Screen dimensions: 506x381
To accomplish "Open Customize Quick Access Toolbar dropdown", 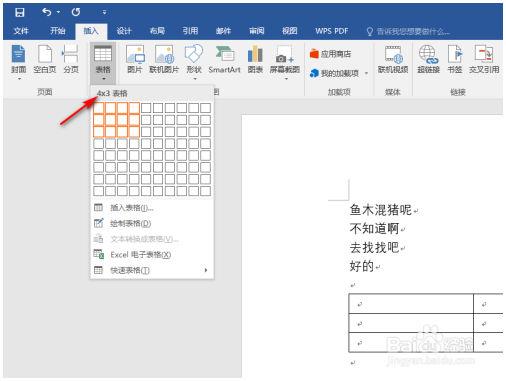I will pyautogui.click(x=104, y=13).
